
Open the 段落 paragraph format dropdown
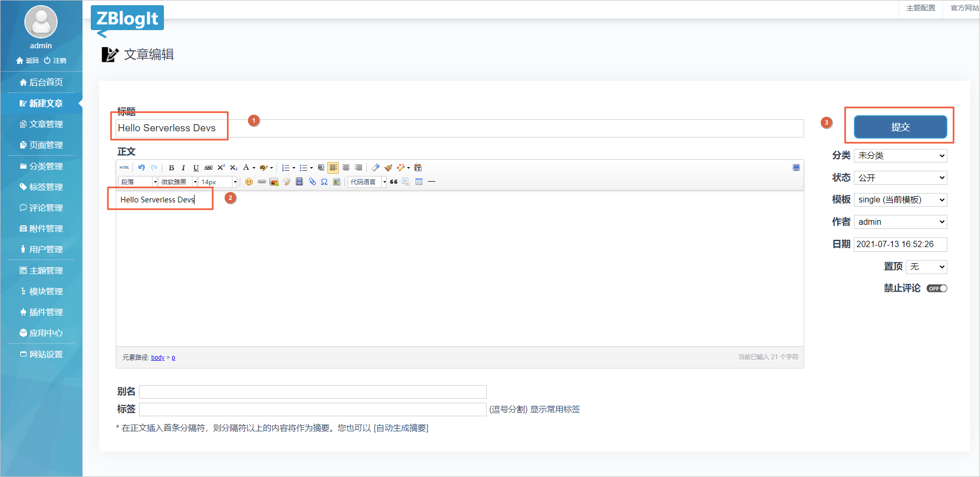pos(138,182)
